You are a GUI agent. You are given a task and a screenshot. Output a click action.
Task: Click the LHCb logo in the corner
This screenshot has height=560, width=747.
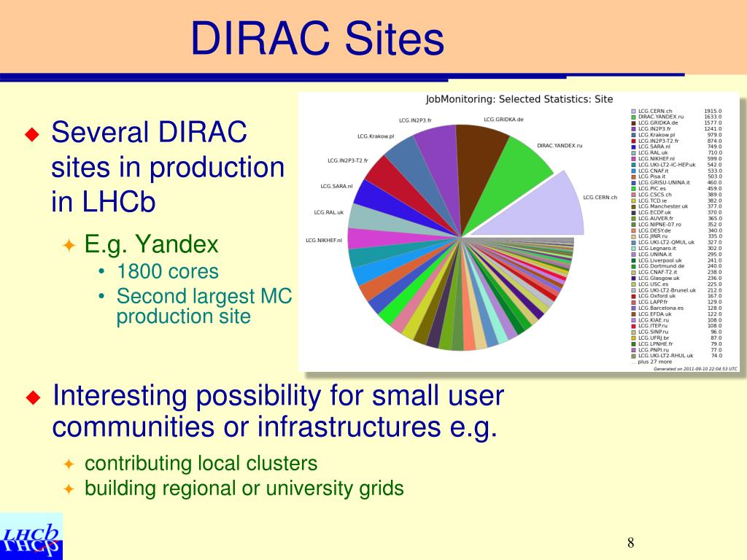pos(31,536)
